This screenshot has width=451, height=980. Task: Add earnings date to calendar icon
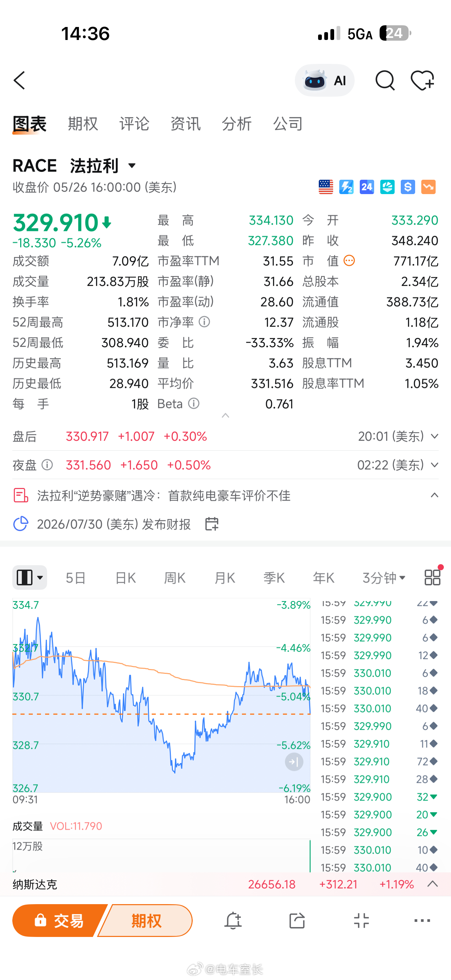[x=212, y=524]
